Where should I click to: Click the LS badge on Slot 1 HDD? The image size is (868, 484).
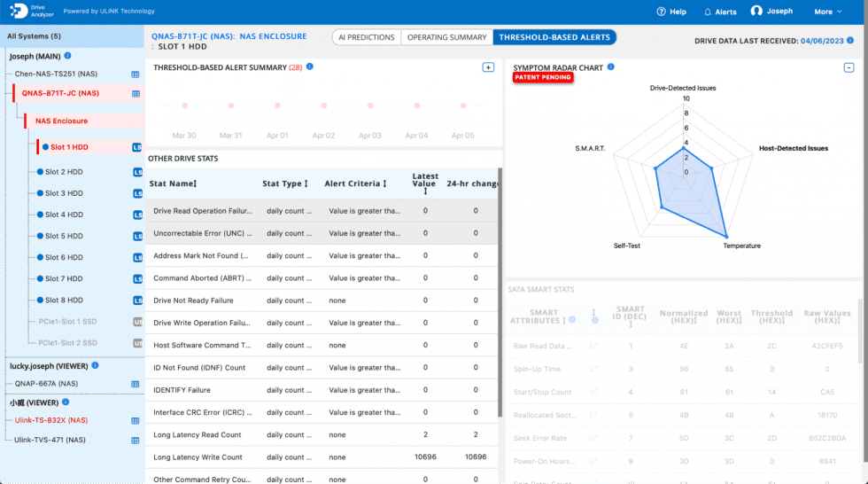click(137, 147)
